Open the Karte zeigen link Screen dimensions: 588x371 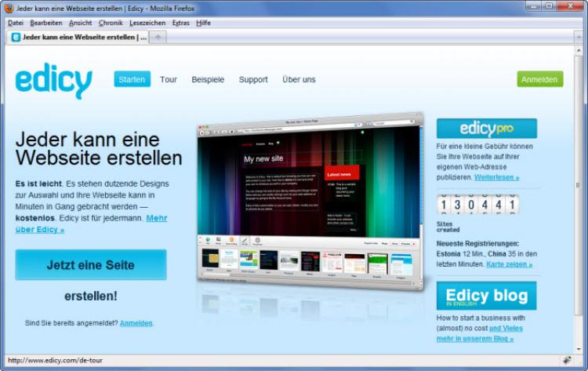tap(509, 264)
